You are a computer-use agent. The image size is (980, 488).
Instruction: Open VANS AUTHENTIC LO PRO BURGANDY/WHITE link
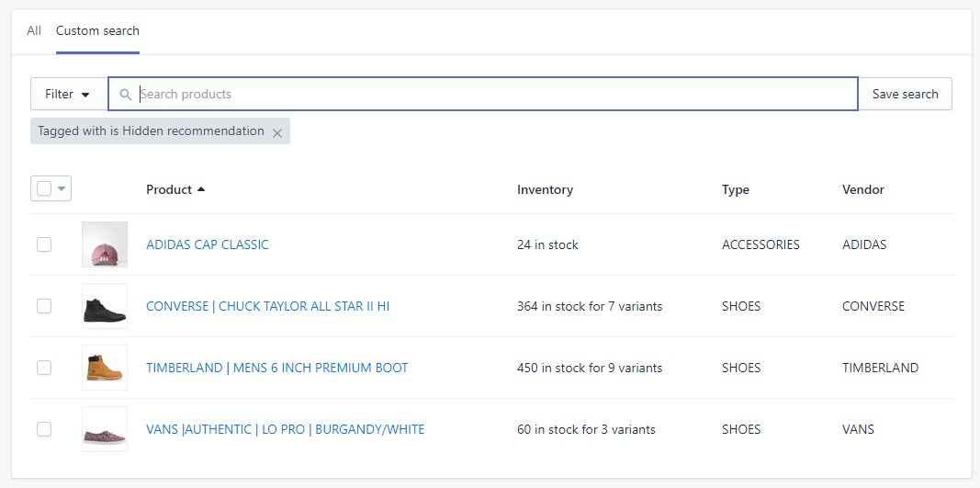pyautogui.click(x=285, y=429)
